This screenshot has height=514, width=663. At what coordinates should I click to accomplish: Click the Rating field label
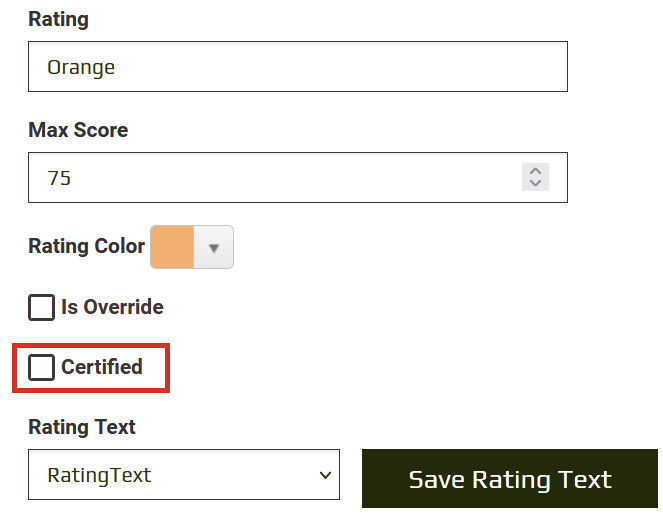point(58,19)
